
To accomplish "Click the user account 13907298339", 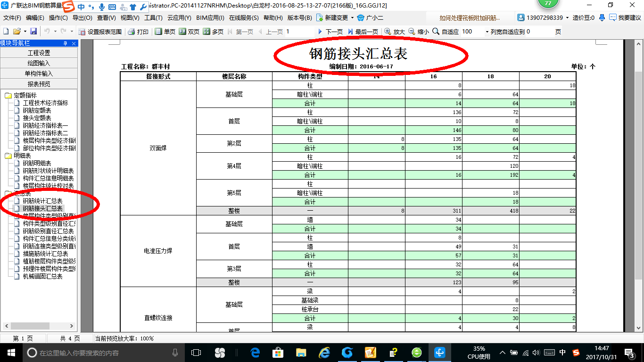I will tap(543, 17).
